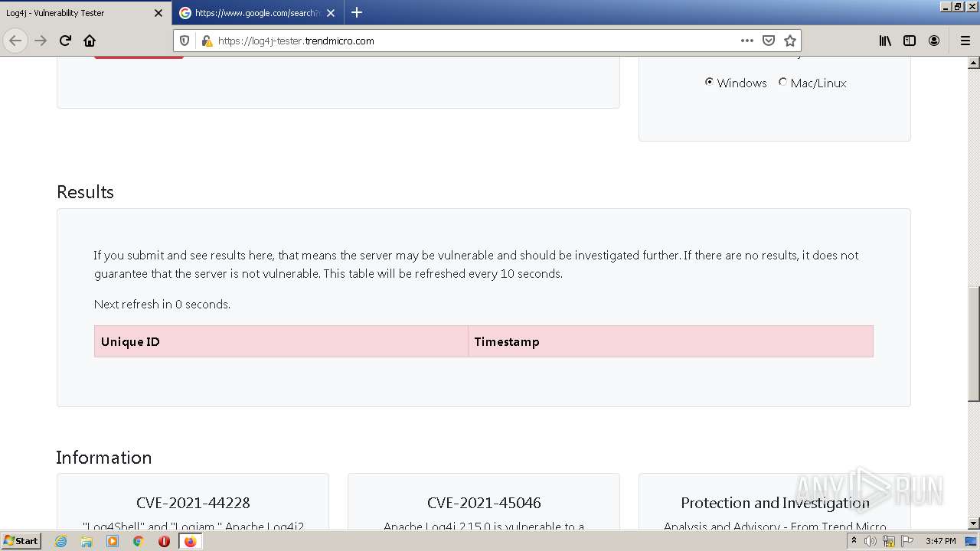Open a new browser tab
Screen dimensions: 980x551
[x=357, y=12]
